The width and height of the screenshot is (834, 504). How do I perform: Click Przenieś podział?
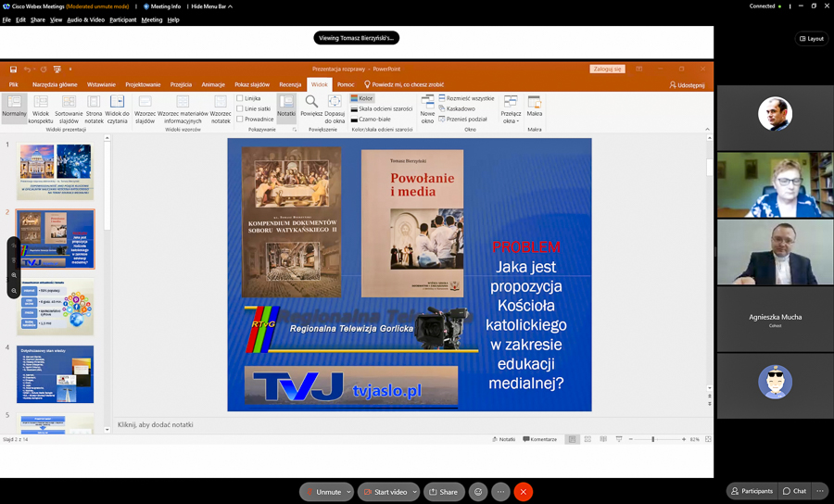pos(462,120)
